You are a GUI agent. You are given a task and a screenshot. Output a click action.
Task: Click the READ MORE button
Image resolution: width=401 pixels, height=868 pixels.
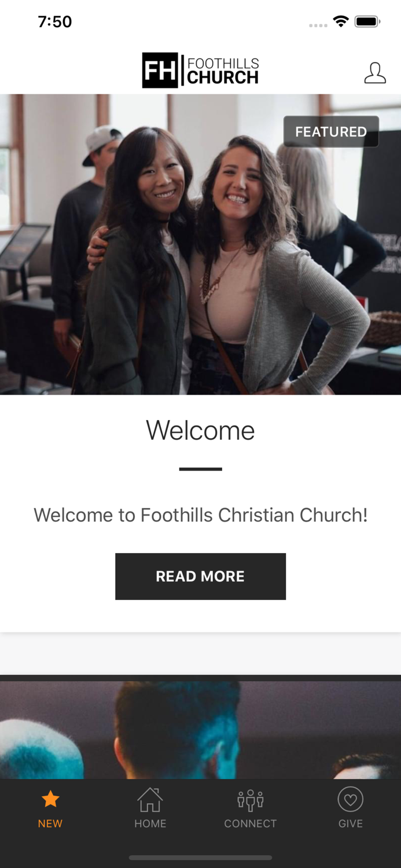coord(200,576)
